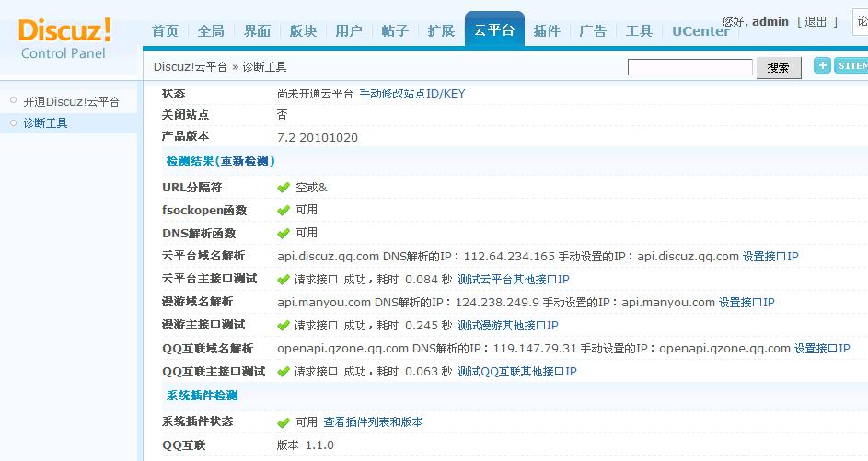Viewport: 868px width, 461px height.
Task: Click 重新检测 in the 检测结果 header
Action: (x=244, y=160)
